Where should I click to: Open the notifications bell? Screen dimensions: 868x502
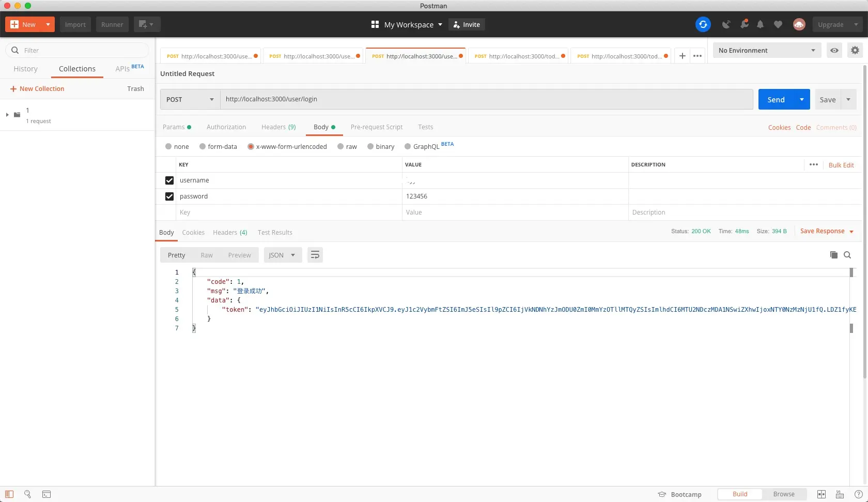click(761, 24)
